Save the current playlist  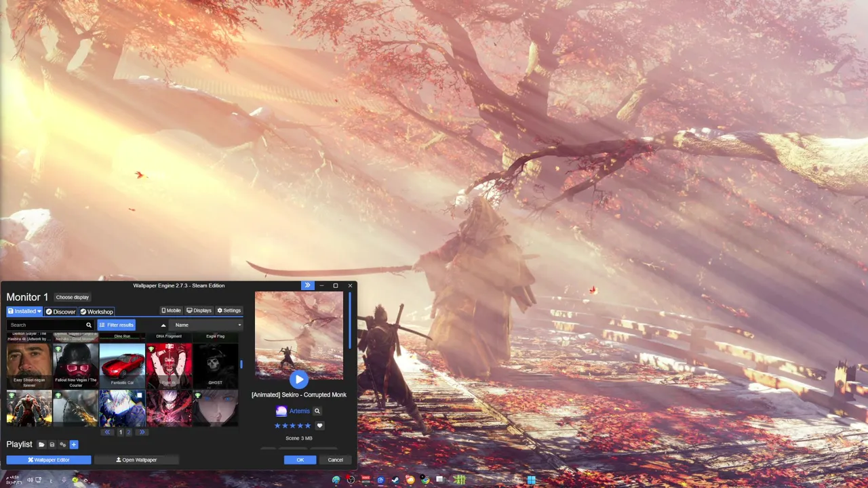tap(52, 445)
